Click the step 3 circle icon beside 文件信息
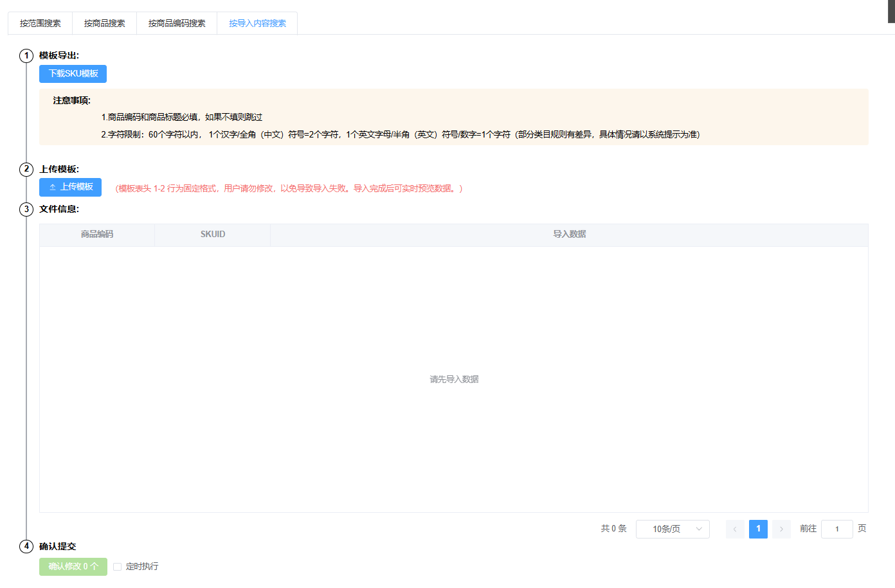 pyautogui.click(x=26, y=209)
